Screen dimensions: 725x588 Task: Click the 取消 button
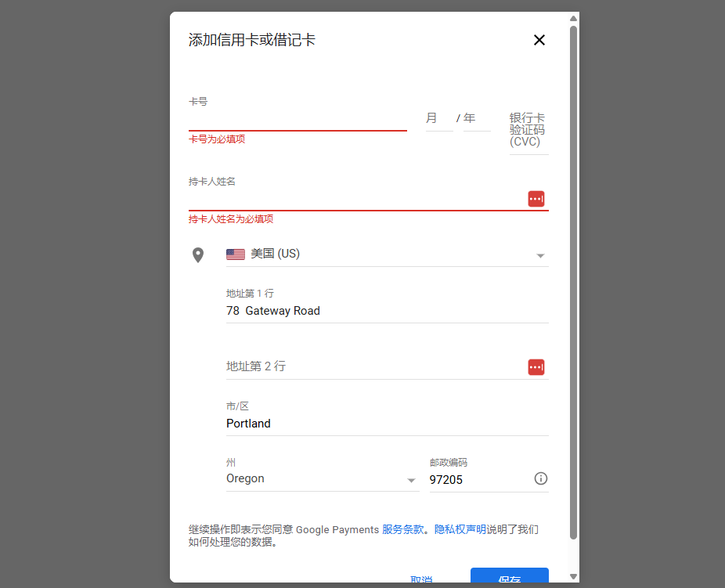[421, 578]
